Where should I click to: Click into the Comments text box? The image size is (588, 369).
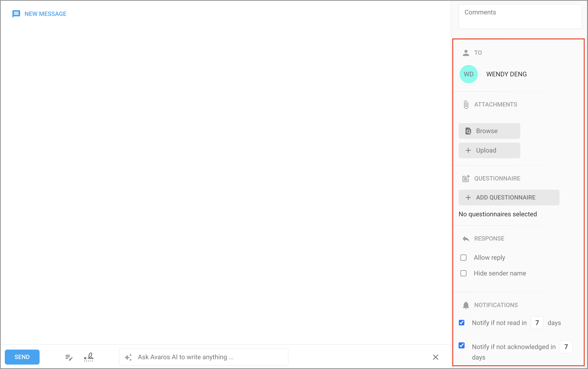520,16
